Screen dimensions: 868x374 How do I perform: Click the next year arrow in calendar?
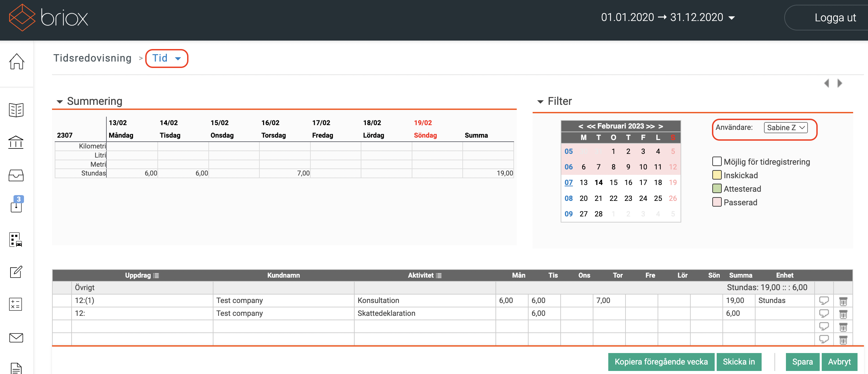click(661, 126)
